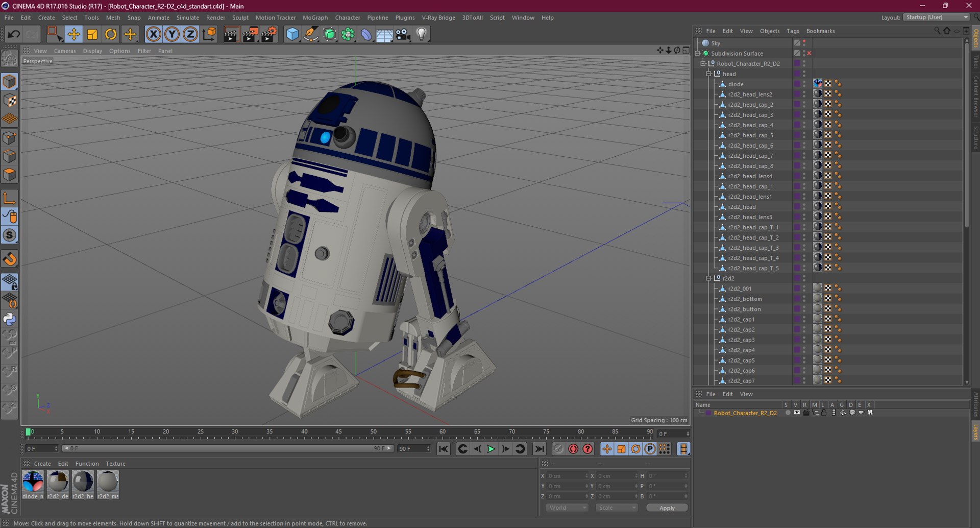980x528 pixels.
Task: Click the Deformer object icon
Action: click(x=366, y=34)
